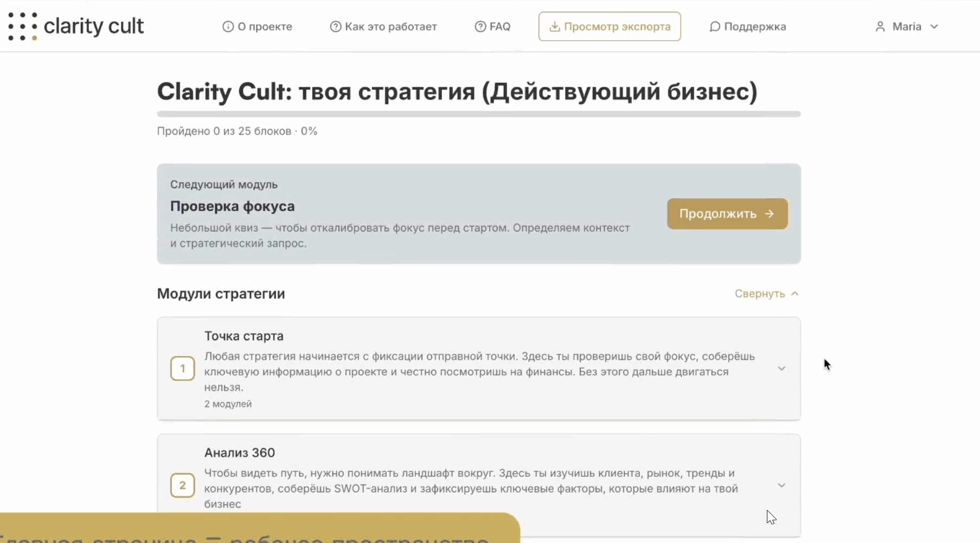Open the Поддержка support link
The image size is (980, 543).
click(754, 27)
